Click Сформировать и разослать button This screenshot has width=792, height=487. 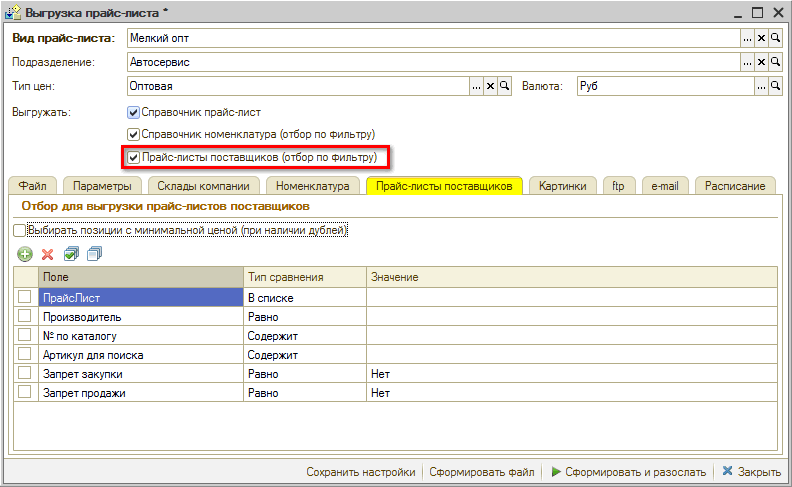627,472
